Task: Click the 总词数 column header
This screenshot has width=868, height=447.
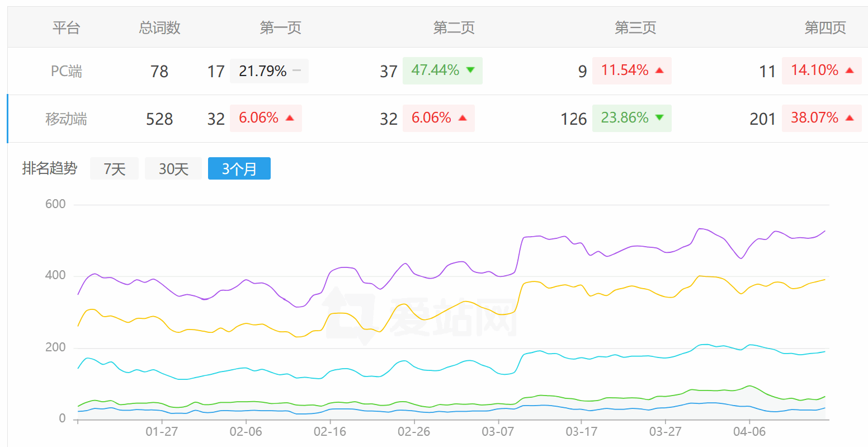Action: coord(159,27)
